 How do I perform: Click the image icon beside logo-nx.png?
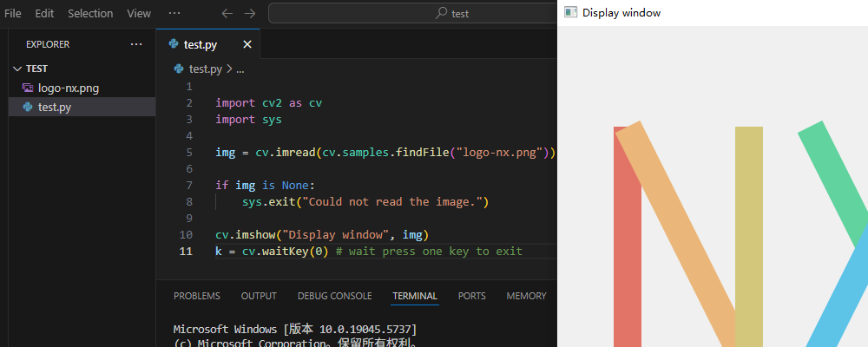click(27, 88)
